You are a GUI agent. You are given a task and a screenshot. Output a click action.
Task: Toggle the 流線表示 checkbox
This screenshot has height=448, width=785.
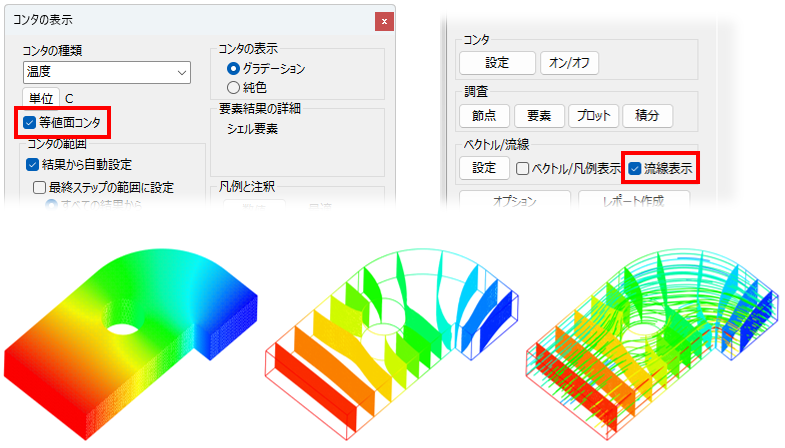tap(635, 168)
